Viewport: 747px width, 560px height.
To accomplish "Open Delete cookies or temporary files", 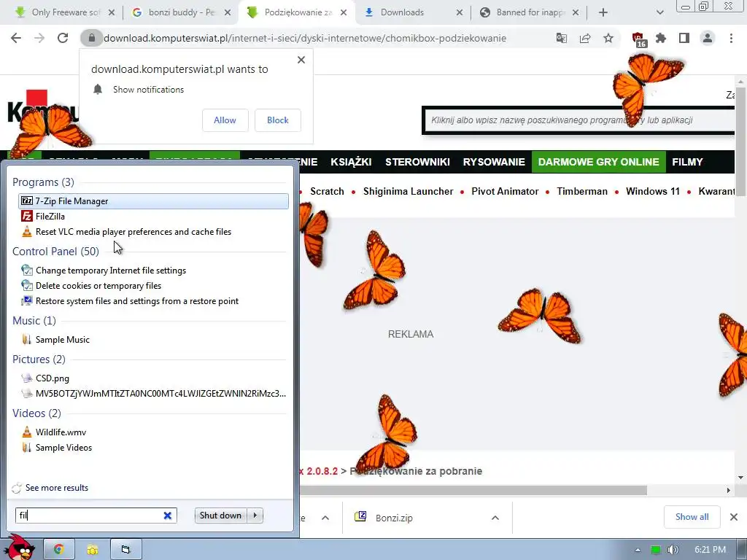I will pos(153,285).
